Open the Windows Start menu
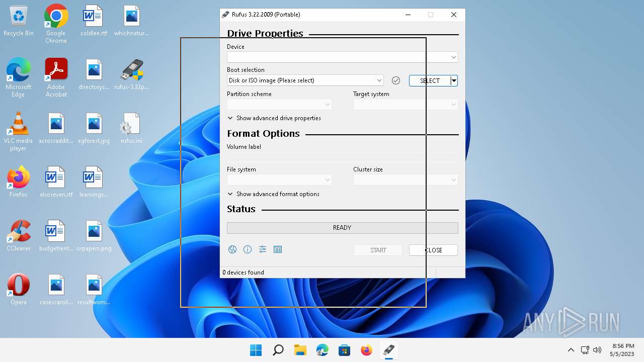The image size is (644, 362). click(x=256, y=350)
